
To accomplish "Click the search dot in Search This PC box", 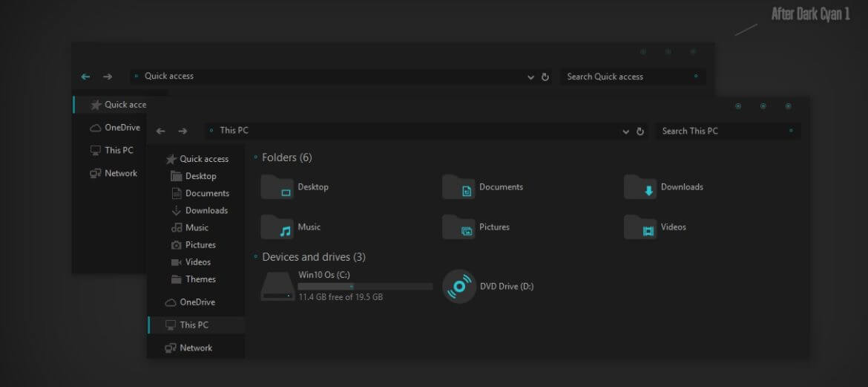I will click(x=791, y=131).
